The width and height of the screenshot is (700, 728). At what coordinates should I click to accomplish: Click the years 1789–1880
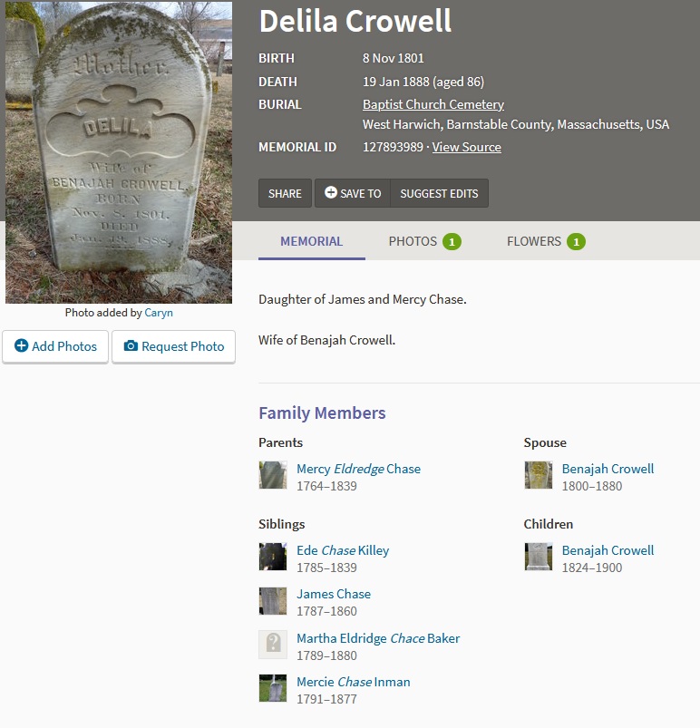pos(326,655)
